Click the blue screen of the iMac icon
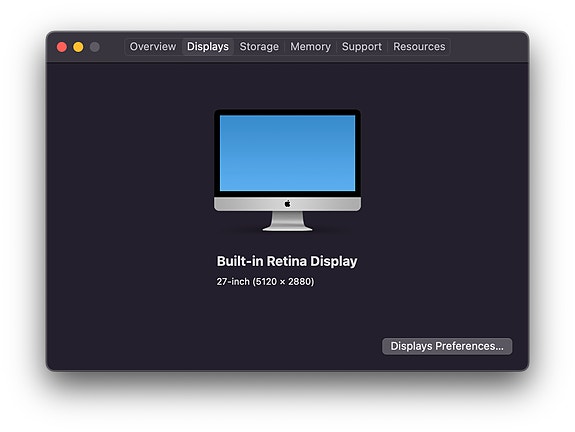 288,153
